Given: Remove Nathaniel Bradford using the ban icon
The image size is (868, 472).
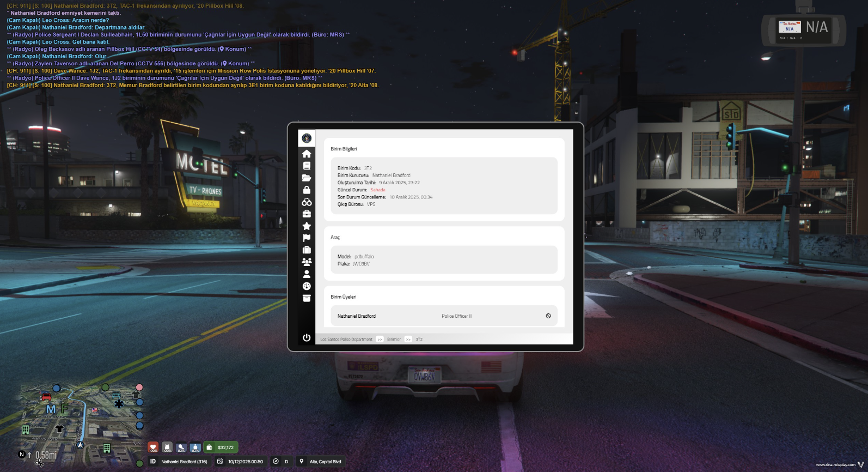Looking at the screenshot, I should (548, 316).
